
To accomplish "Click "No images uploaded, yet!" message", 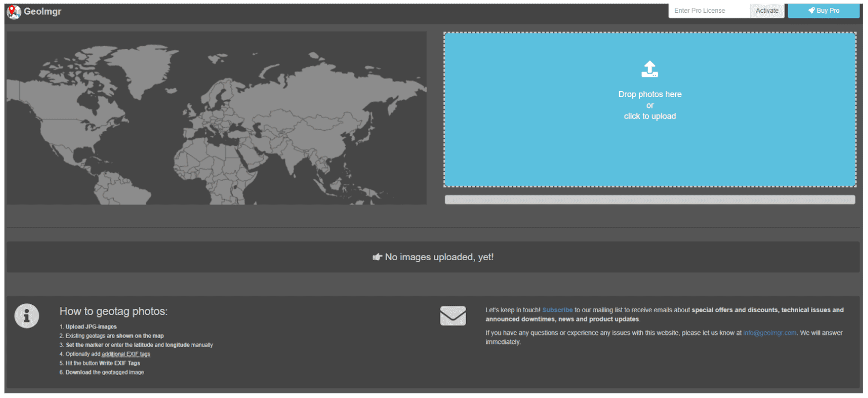I will pos(439,257).
